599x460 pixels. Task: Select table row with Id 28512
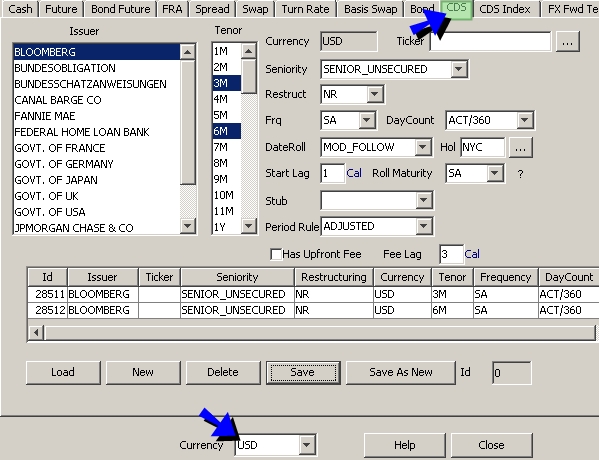[x=313, y=310]
